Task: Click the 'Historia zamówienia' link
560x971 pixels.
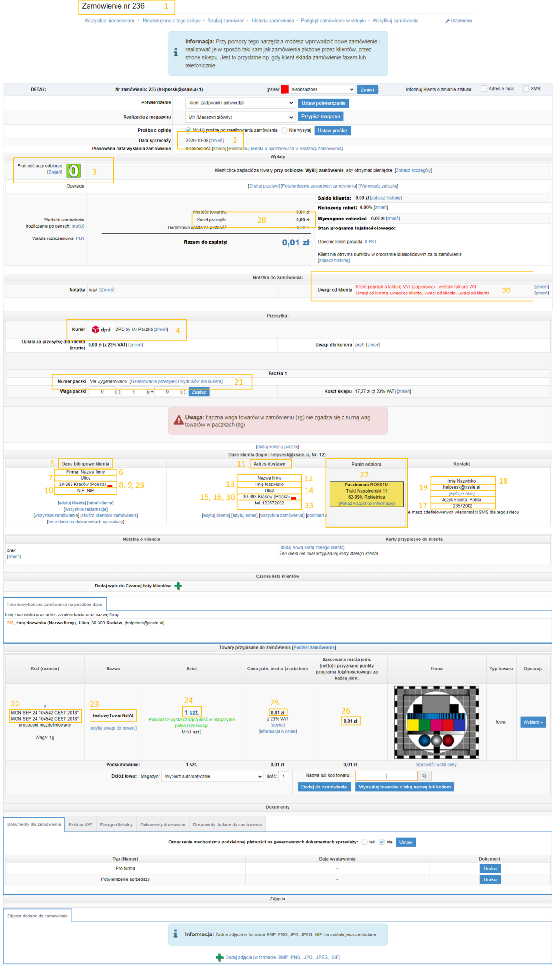Action: pos(272,21)
